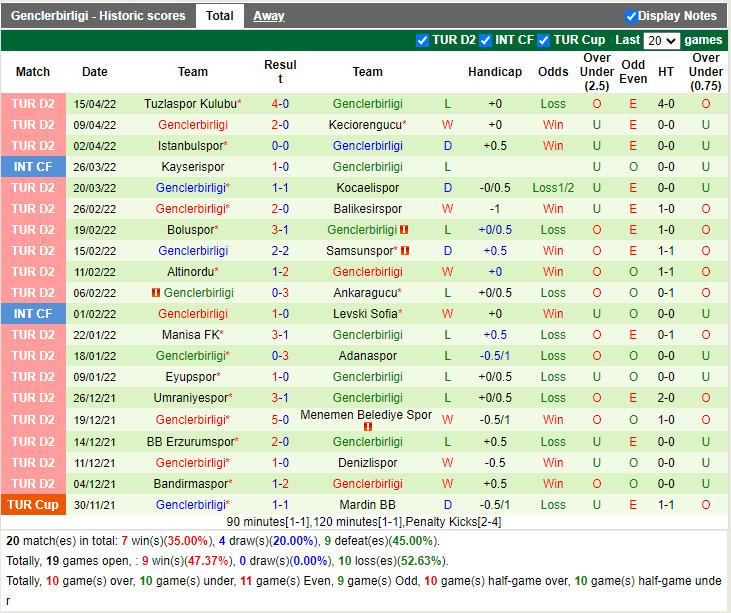Image resolution: width=731 pixels, height=613 pixels.
Task: Click TUR D2 label on 15/04/22 row
Action: click(x=33, y=103)
